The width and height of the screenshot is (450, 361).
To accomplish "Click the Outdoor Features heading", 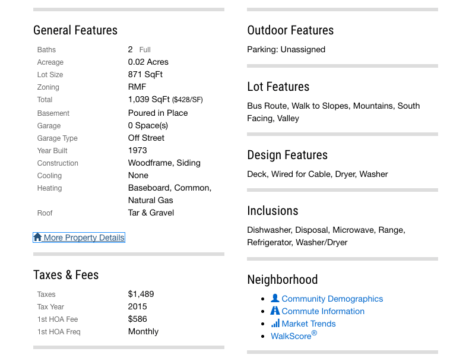I will coord(290,30).
